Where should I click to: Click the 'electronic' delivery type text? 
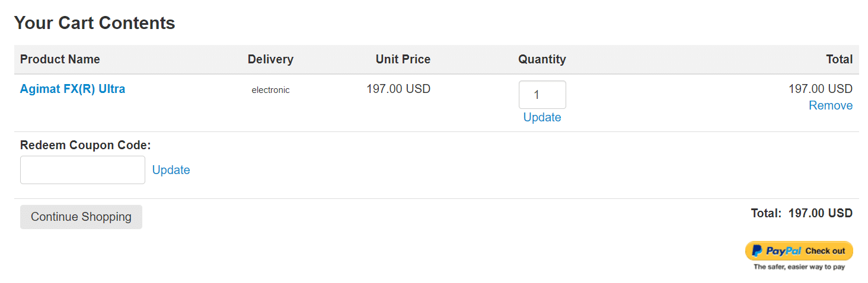tap(270, 90)
